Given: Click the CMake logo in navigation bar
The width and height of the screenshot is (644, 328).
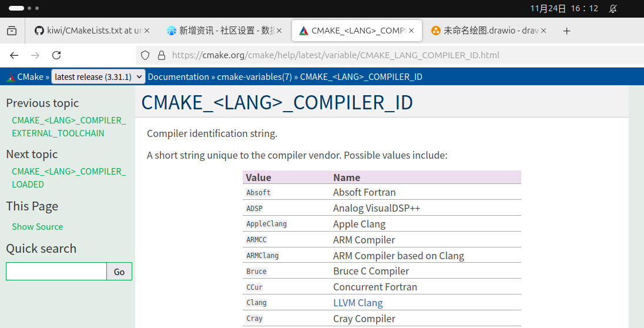Looking at the screenshot, I should click(11, 77).
